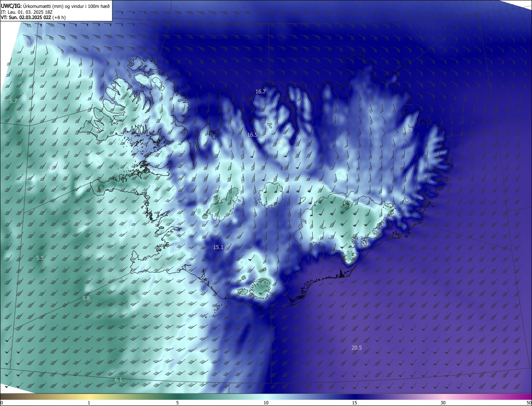
Task: Click the "VT: Sun. 02.03.2025 02Z (+8 h)" line
Action: pyautogui.click(x=33, y=17)
